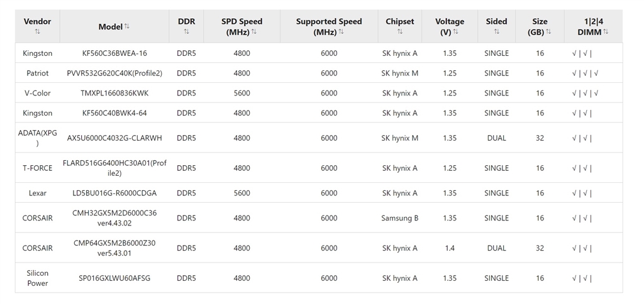Click the Lexar LD5BU016G-R6000CDGA row
Image resolution: width=644 pixels, height=304 pixels.
(319, 193)
